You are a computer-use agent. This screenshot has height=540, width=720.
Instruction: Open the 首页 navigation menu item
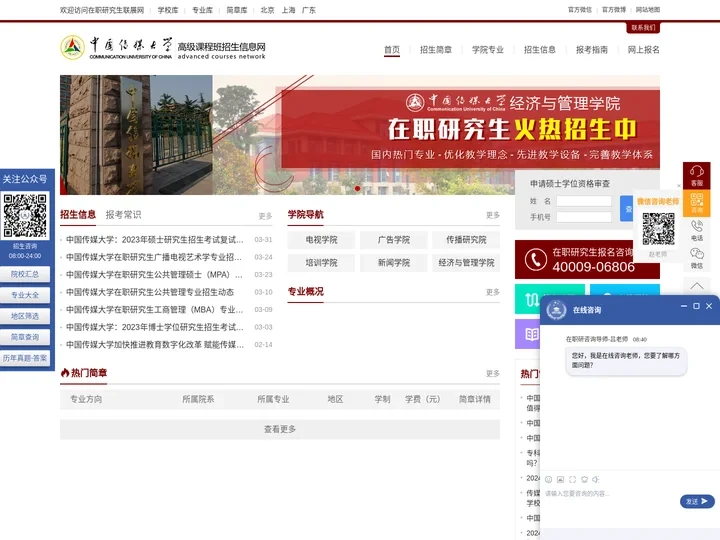392,50
